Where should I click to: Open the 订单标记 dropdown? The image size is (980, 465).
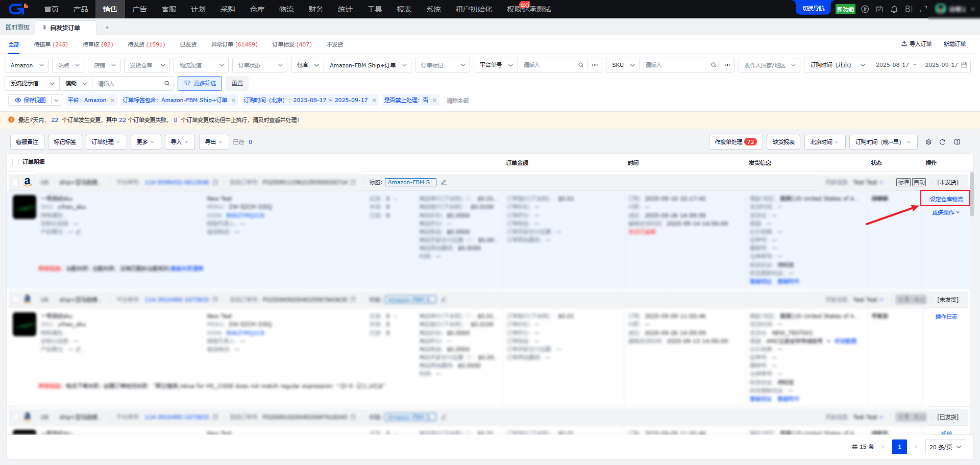click(x=442, y=65)
